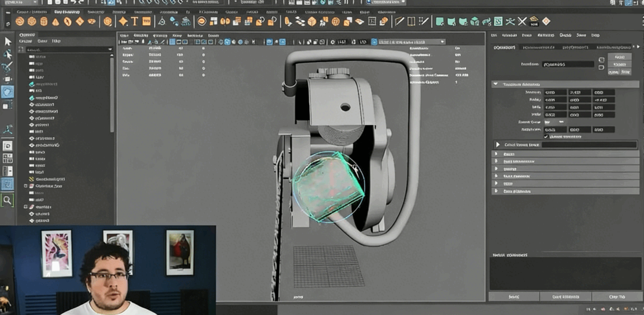The width and height of the screenshot is (644, 315).
Task: Choose the Lasso Select tool in the toolbox
Action: click(x=7, y=54)
